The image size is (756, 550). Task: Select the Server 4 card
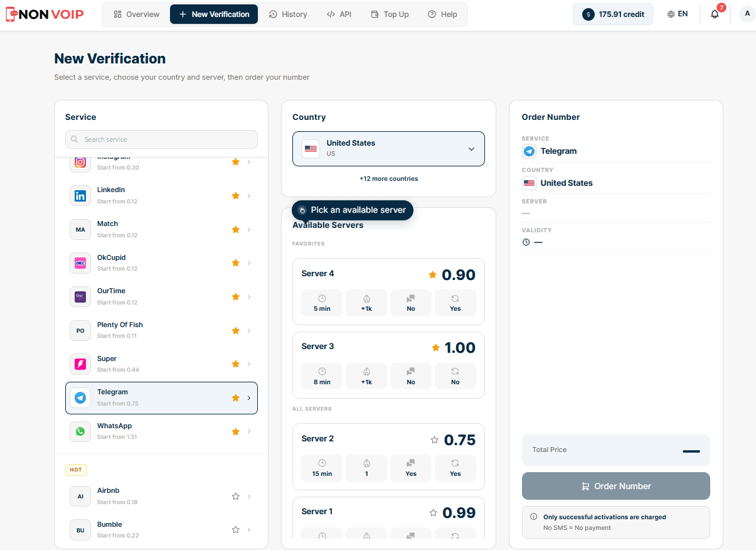coord(388,291)
